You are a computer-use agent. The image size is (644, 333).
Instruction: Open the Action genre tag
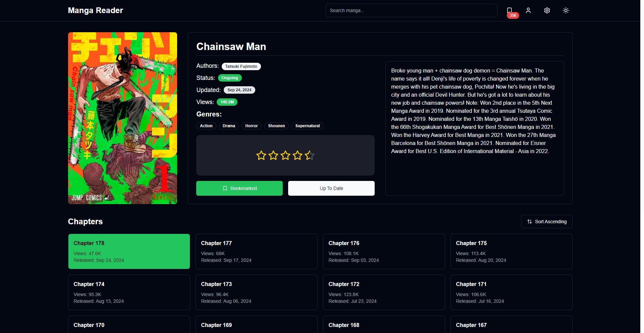[x=206, y=126]
